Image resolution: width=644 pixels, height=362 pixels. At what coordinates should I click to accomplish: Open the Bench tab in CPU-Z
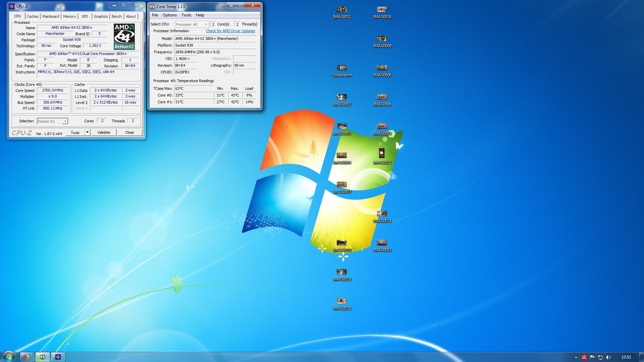[116, 16]
